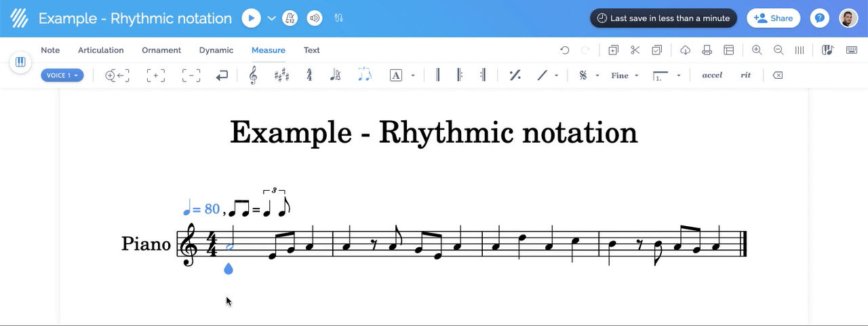Play the score
868x326 pixels.
click(251, 18)
